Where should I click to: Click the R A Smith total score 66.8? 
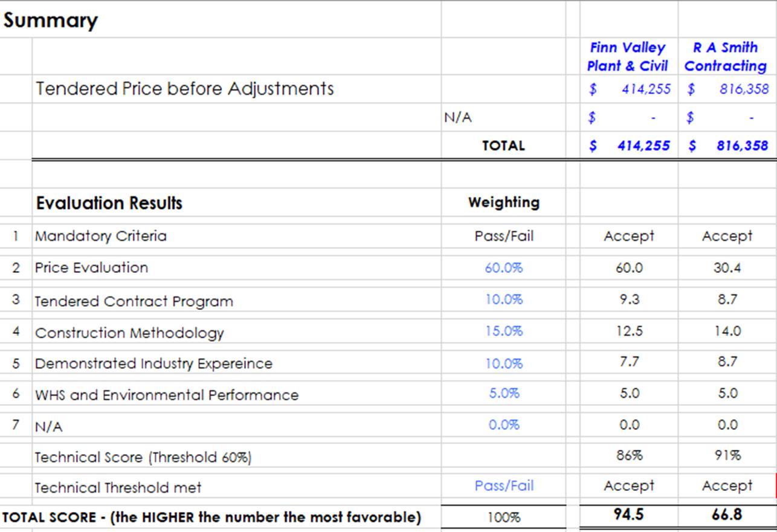click(x=727, y=514)
